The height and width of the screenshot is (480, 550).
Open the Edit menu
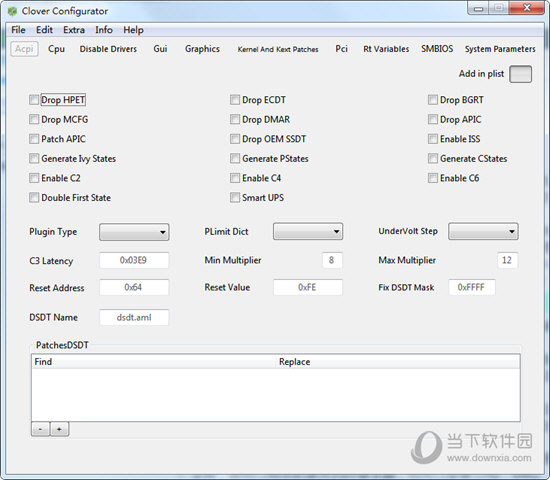[44, 30]
